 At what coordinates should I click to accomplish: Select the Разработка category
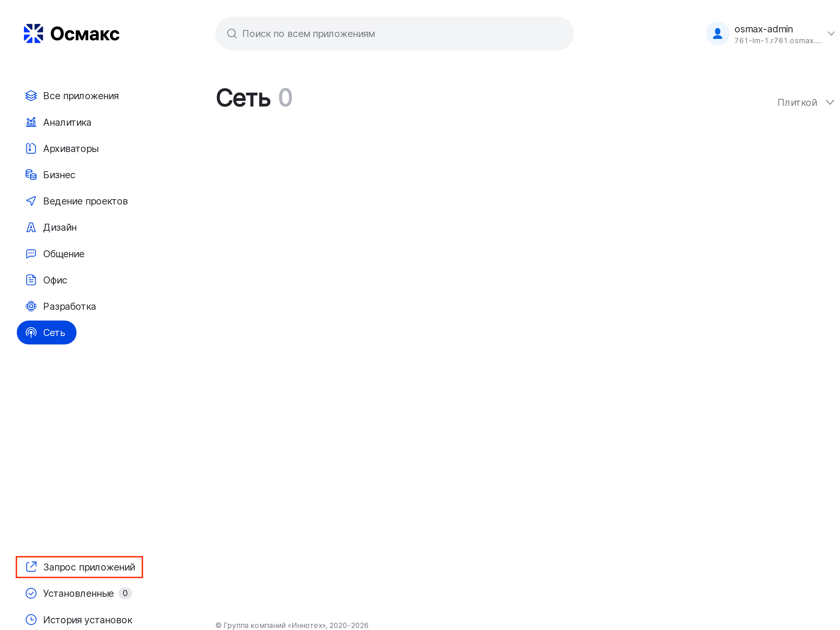pos(61,306)
